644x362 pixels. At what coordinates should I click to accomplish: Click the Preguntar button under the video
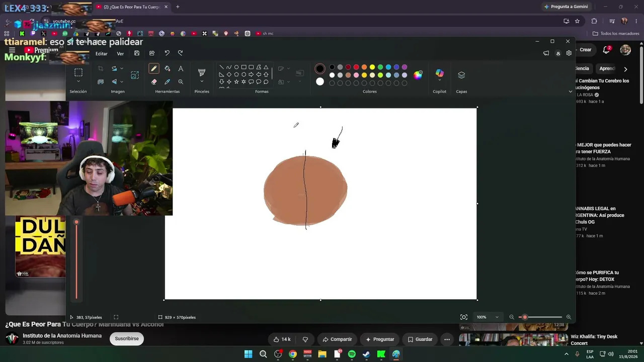(x=380, y=339)
